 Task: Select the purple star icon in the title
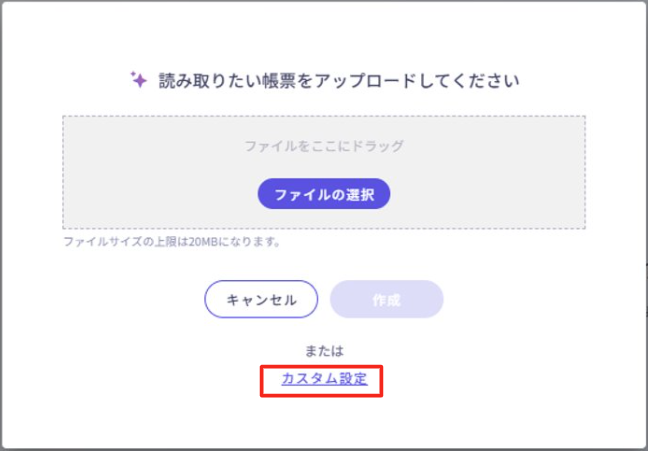click(139, 80)
